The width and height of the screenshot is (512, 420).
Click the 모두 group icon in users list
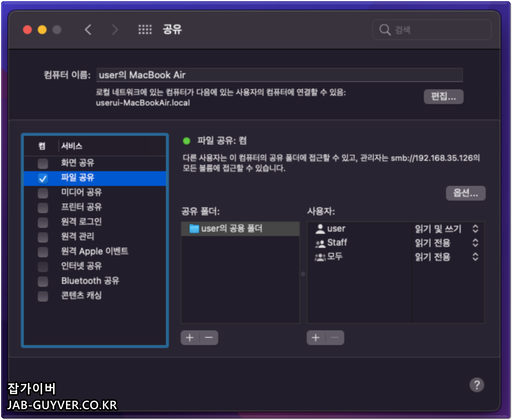point(320,256)
